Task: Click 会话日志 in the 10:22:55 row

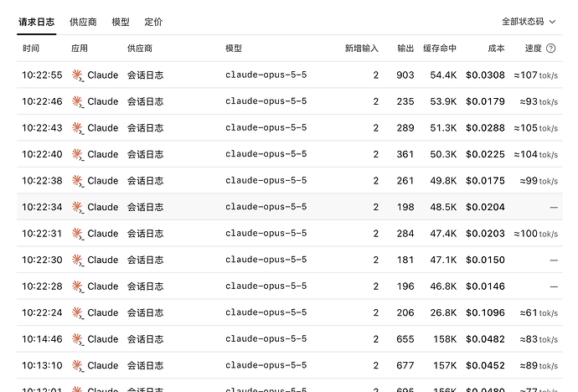Action: 145,75
